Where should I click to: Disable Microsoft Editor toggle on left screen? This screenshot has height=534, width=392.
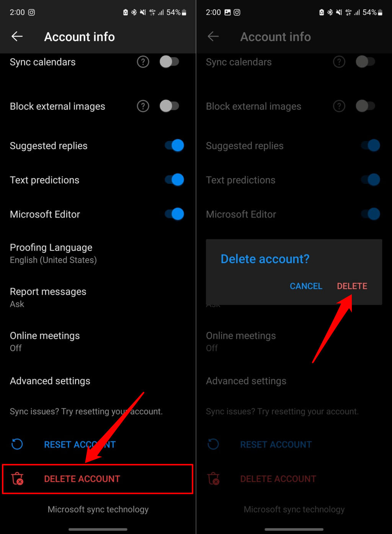175,214
